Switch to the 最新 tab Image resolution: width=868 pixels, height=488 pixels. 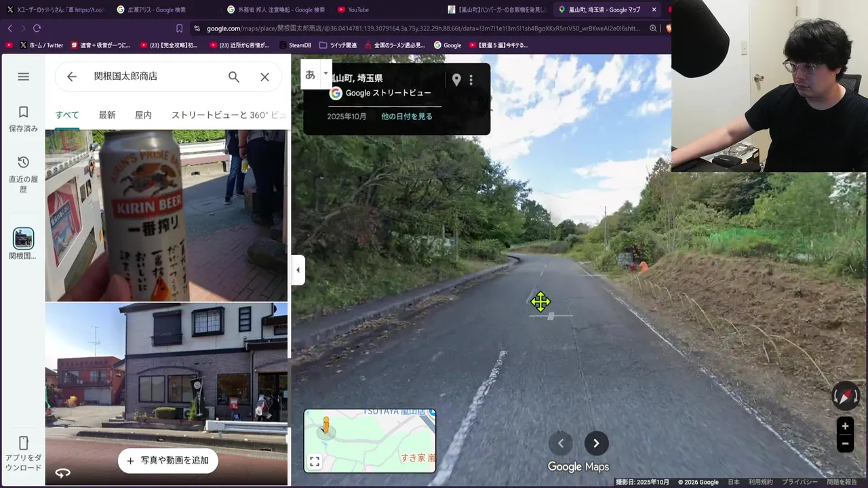[107, 115]
